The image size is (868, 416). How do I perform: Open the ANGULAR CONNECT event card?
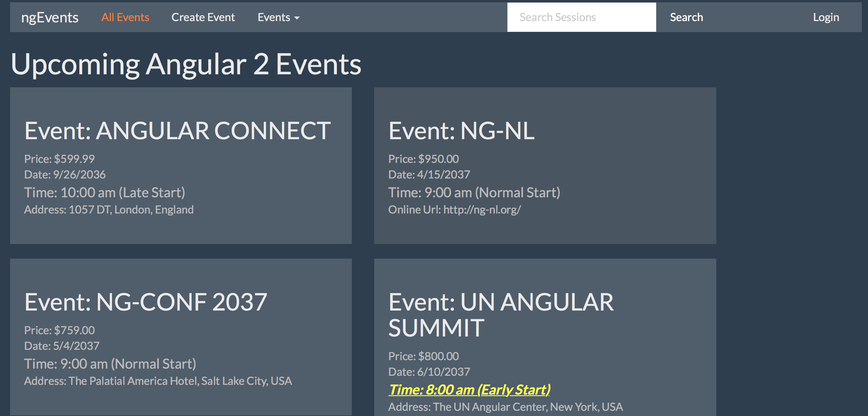(181, 165)
